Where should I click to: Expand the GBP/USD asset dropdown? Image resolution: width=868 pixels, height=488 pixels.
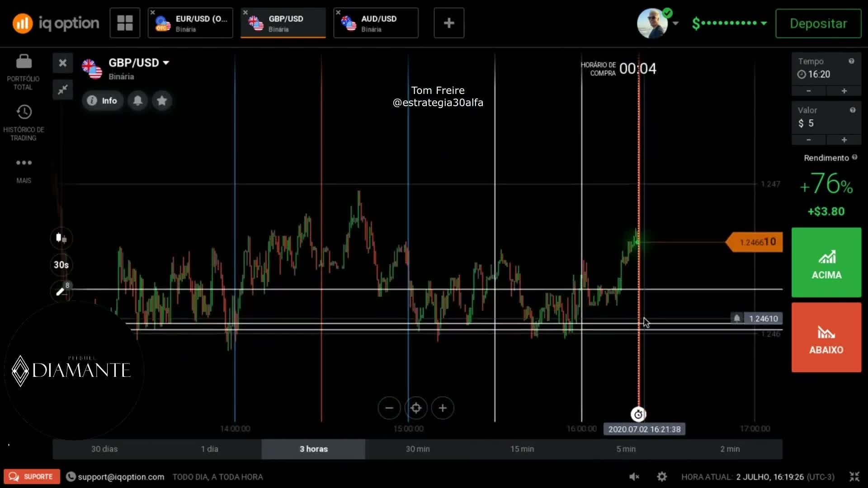(x=166, y=63)
